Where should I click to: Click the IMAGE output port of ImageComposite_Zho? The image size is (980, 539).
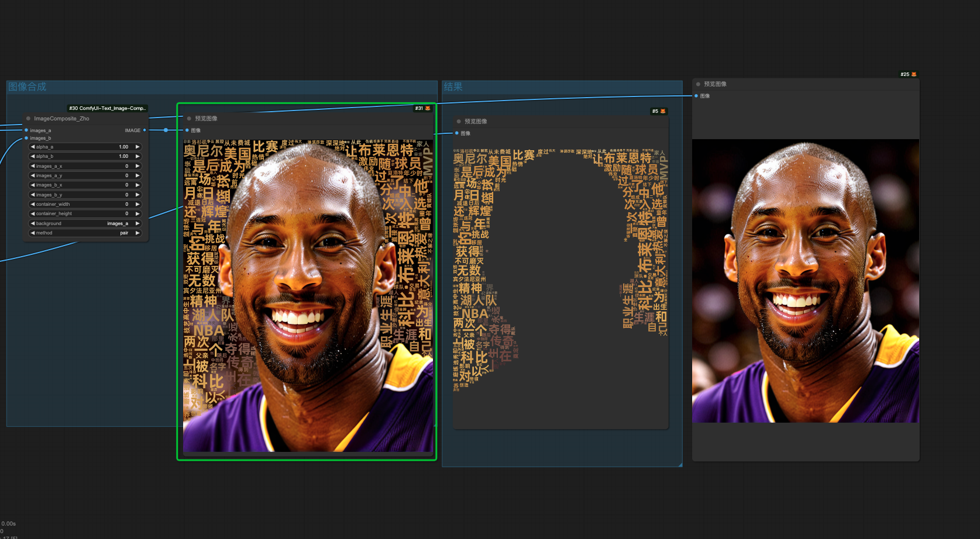point(145,130)
